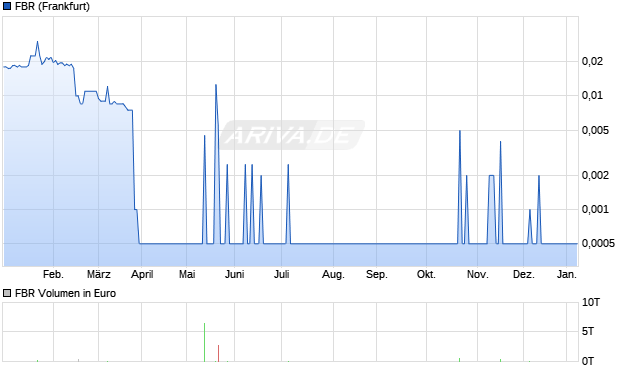Click the 0,02 price axis value
The height and width of the screenshot is (371, 620).
592,61
